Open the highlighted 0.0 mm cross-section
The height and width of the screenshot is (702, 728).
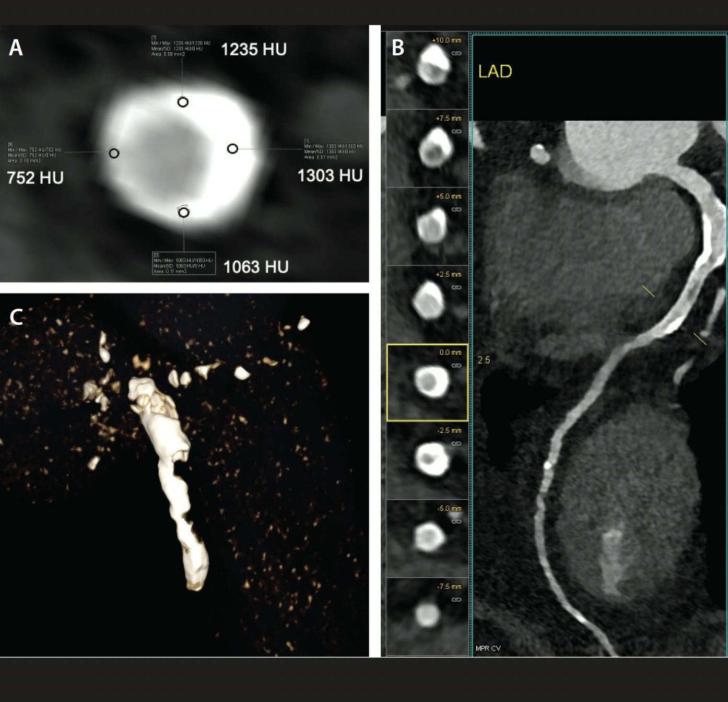point(427,383)
